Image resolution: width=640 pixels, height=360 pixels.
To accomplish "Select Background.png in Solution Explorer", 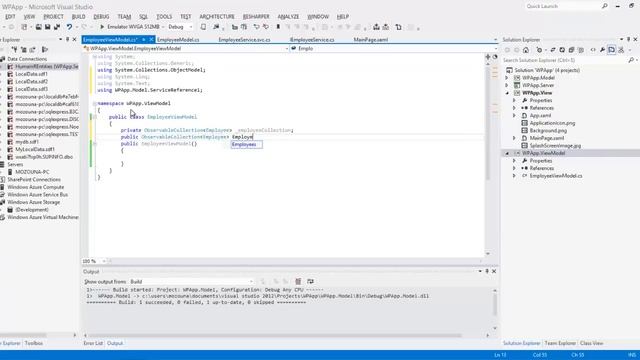I will (548, 131).
